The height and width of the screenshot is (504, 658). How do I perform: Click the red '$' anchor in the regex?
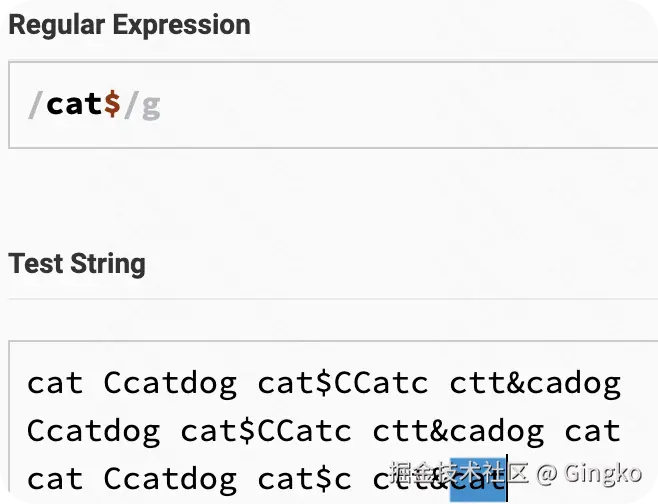(x=112, y=104)
